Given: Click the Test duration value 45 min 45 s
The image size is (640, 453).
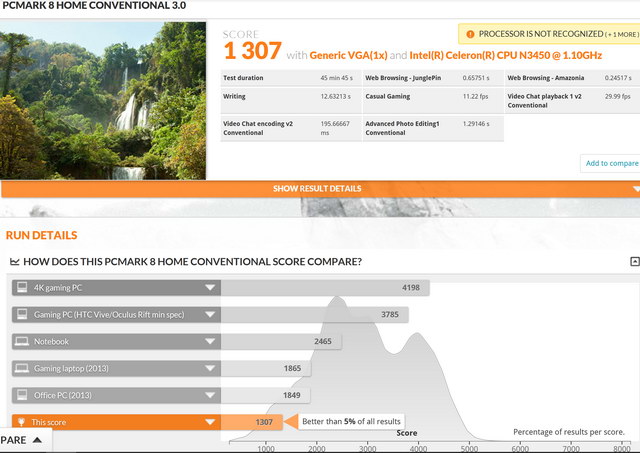Looking at the screenshot, I should point(337,78).
